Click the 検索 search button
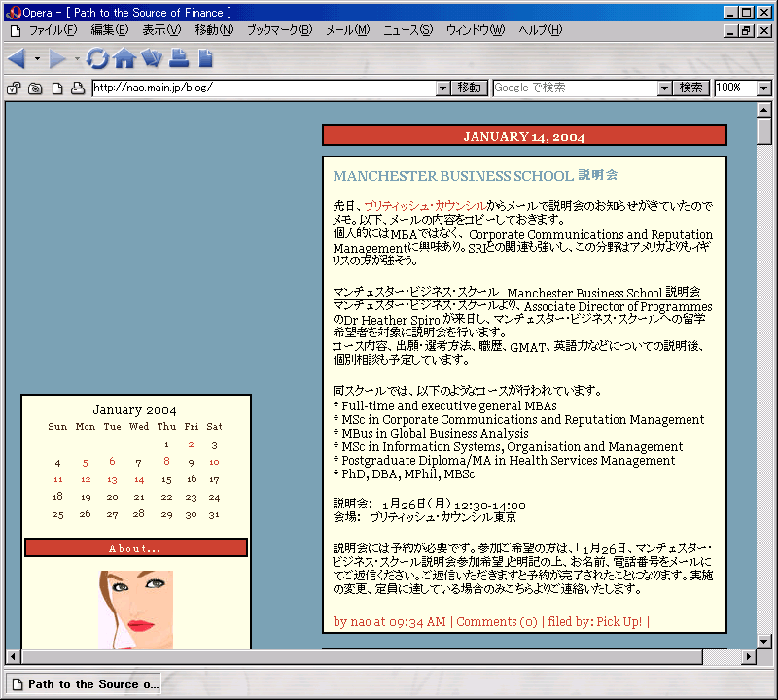The image size is (778, 700). pyautogui.click(x=690, y=88)
